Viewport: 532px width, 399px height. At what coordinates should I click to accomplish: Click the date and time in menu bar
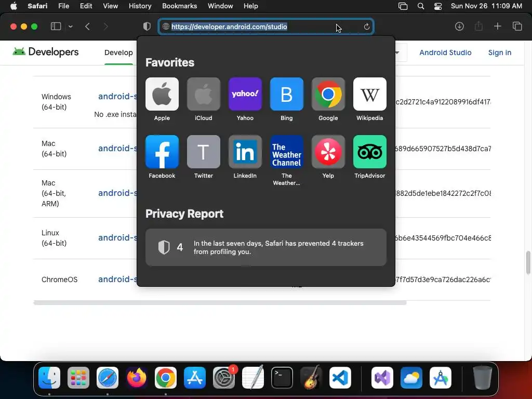486,6
